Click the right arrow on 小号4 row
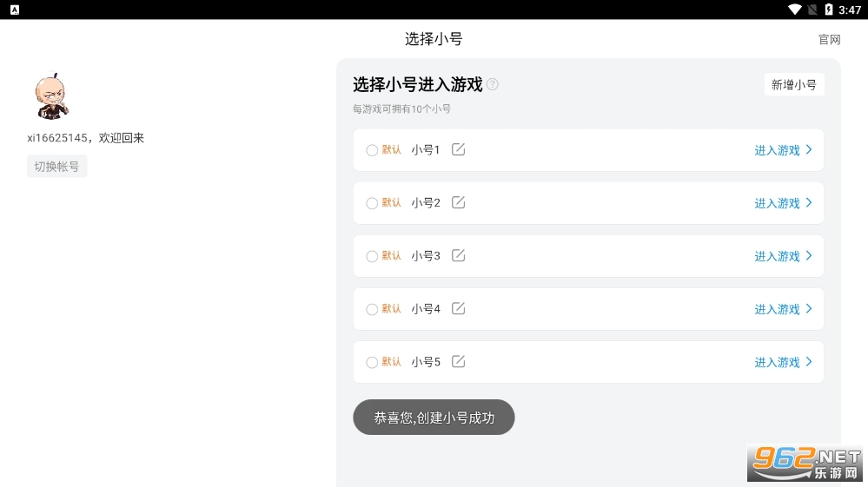 [809, 308]
